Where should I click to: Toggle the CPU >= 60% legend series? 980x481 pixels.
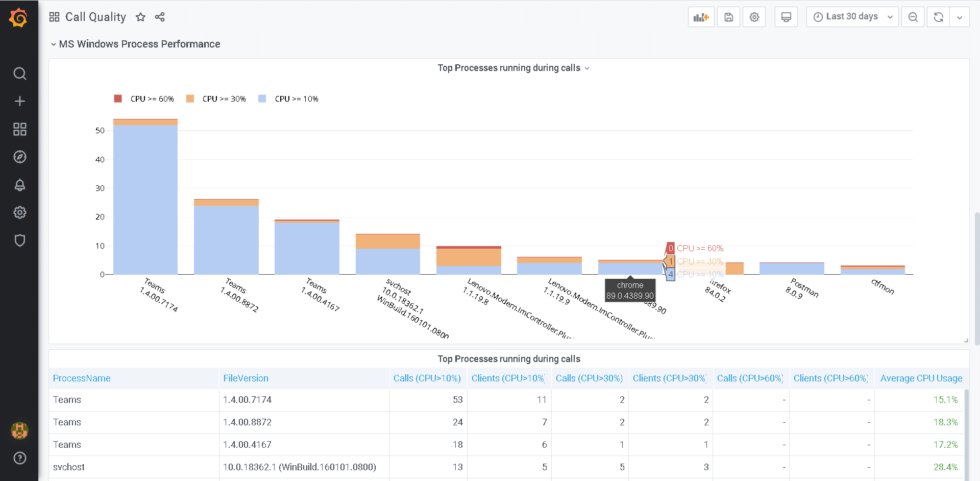(x=152, y=99)
